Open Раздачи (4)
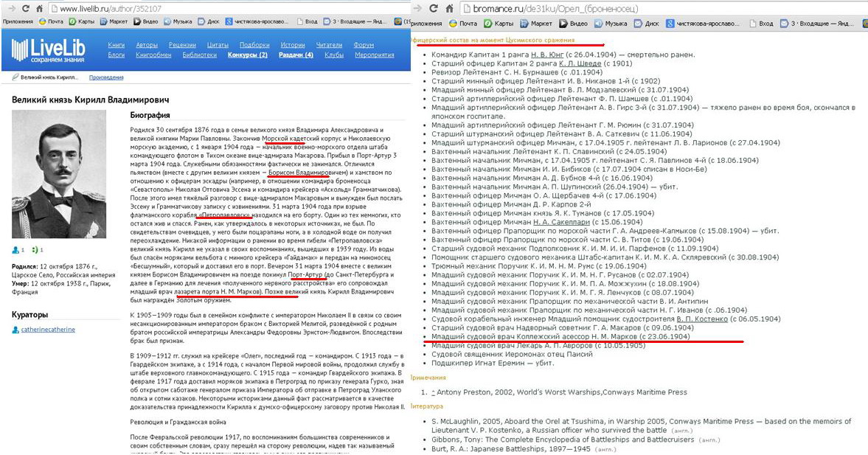This screenshot has width=868, height=455. pyautogui.click(x=296, y=55)
